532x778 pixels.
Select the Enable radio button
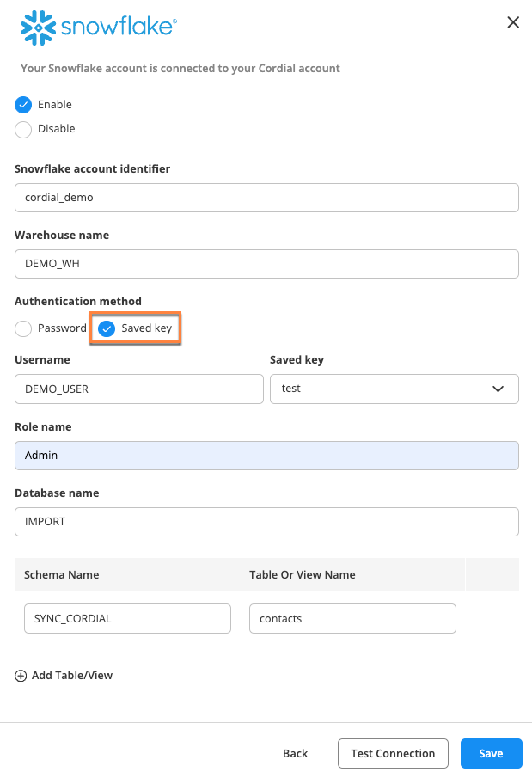(23, 105)
